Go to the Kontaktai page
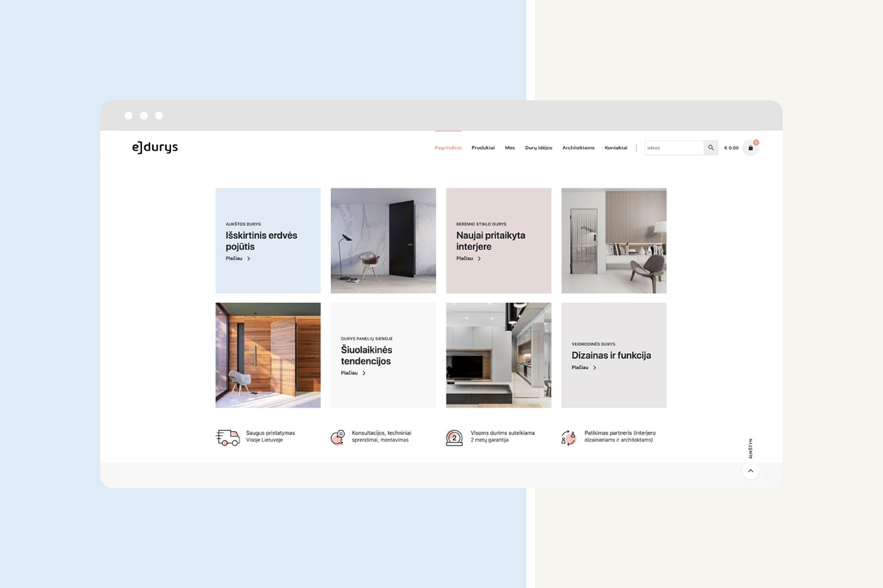This screenshot has height=588, width=883. [x=616, y=147]
